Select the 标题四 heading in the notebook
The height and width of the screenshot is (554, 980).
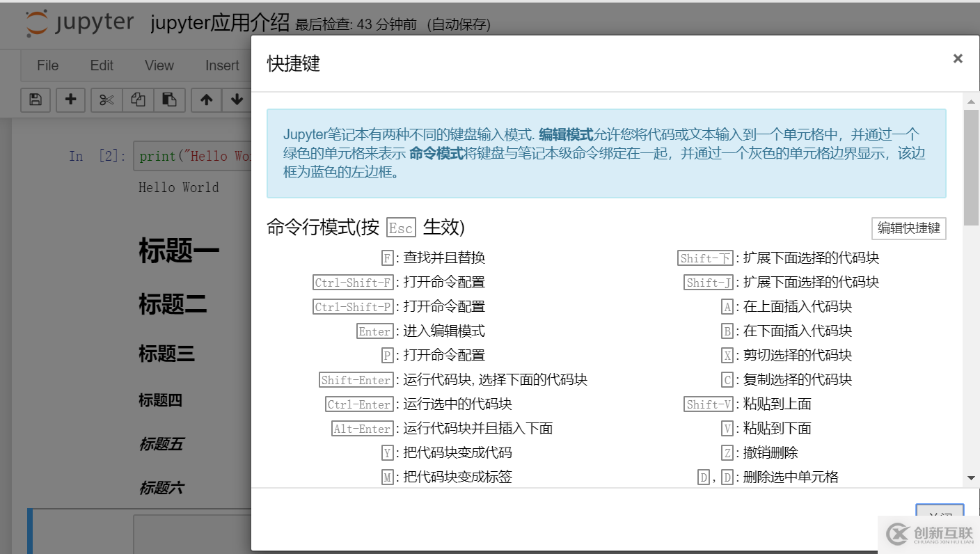coord(160,400)
